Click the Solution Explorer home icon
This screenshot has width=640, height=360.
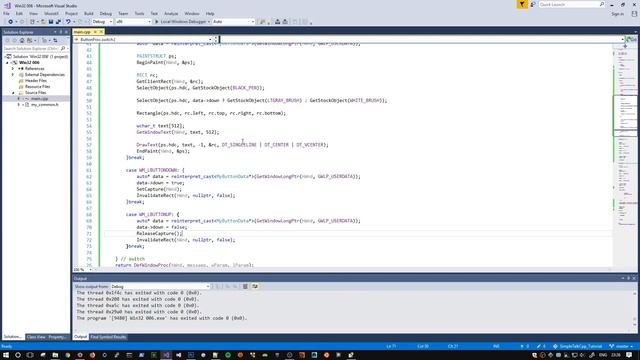(22, 40)
